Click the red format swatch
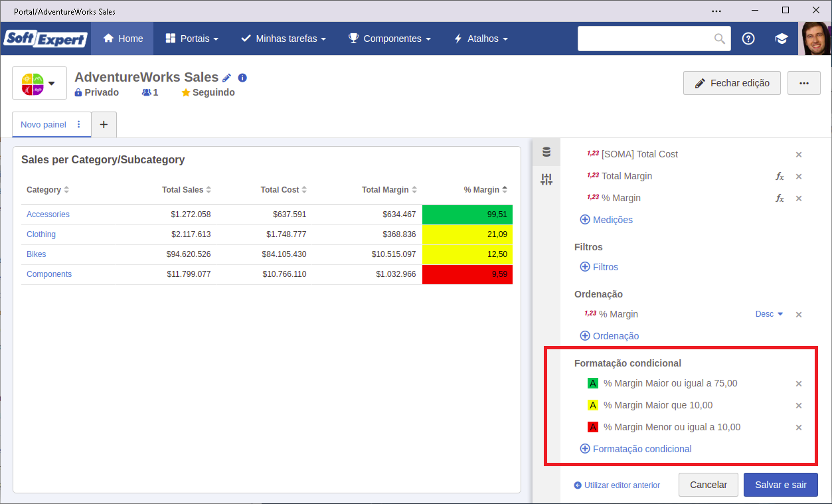Image resolution: width=832 pixels, height=504 pixels. click(593, 427)
